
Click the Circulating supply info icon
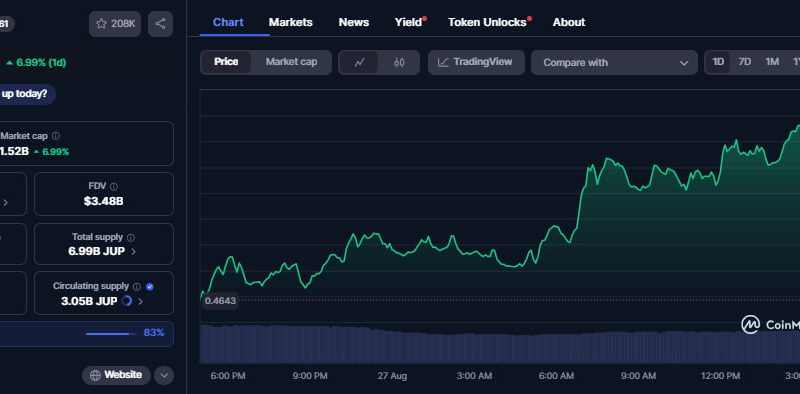[x=137, y=287]
